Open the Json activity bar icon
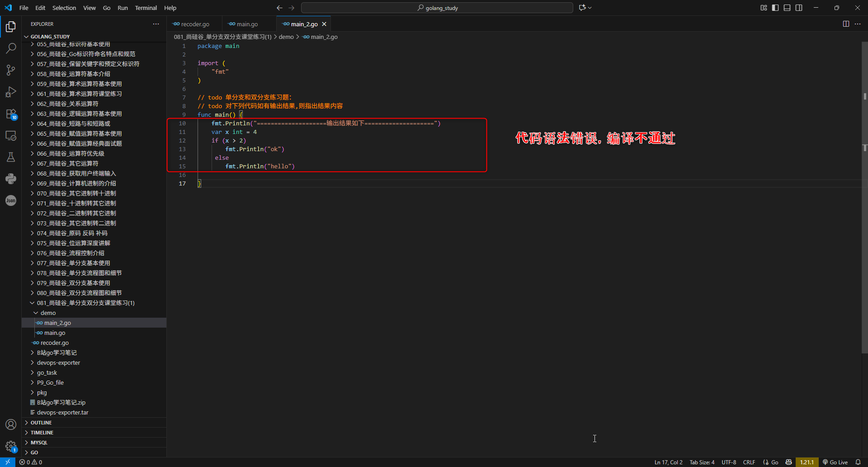The image size is (868, 467). coord(11,200)
